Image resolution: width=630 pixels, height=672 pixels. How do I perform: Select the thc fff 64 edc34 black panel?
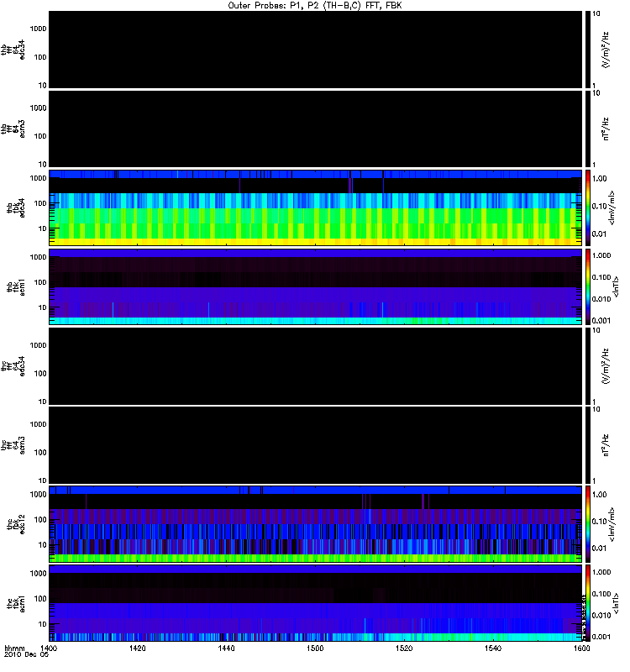(x=315, y=366)
